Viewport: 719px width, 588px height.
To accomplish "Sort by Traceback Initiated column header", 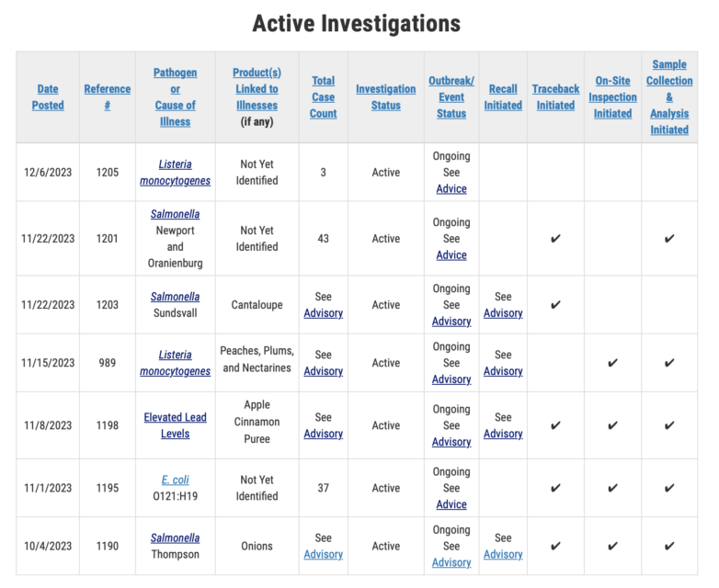I will coord(555,97).
